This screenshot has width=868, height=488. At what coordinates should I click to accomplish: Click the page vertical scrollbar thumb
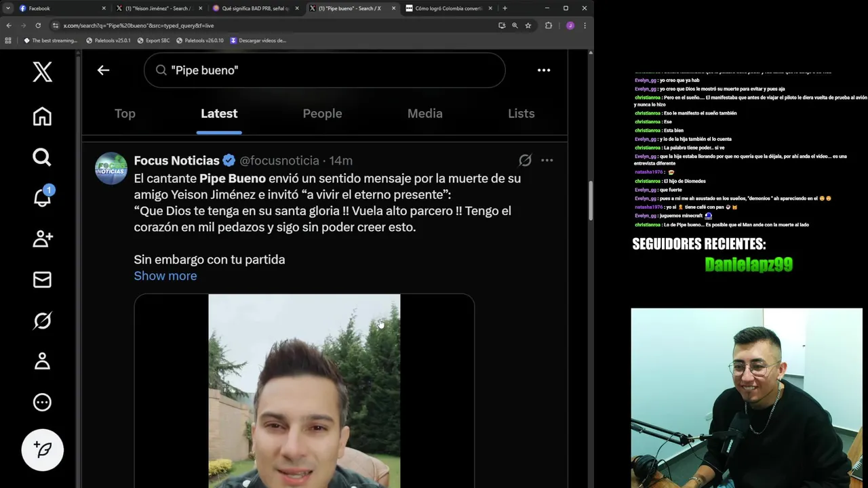tap(589, 200)
